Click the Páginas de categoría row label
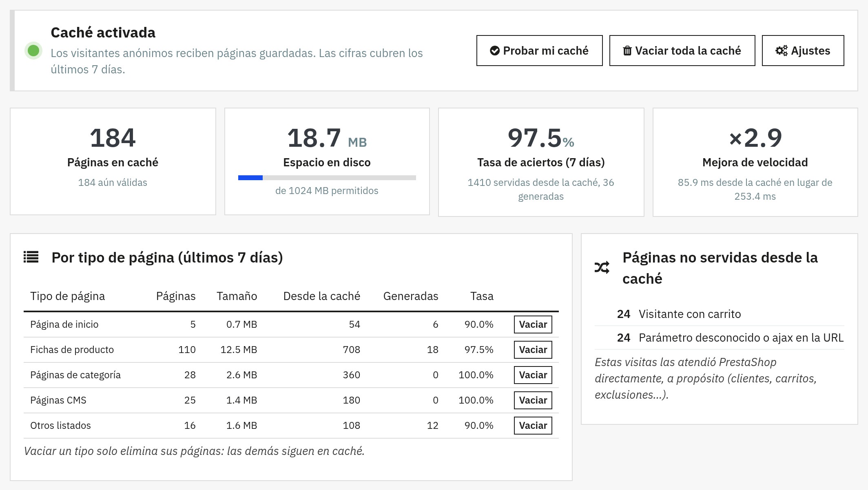This screenshot has width=868, height=490. coord(75,375)
